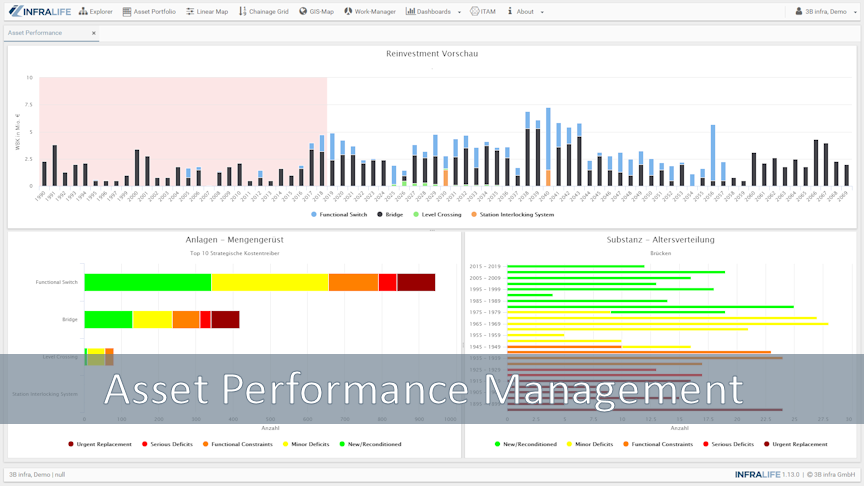Click green New/Reconditioned segment of Functional Switch bar
The width and height of the screenshot is (864, 486).
pyautogui.click(x=147, y=282)
